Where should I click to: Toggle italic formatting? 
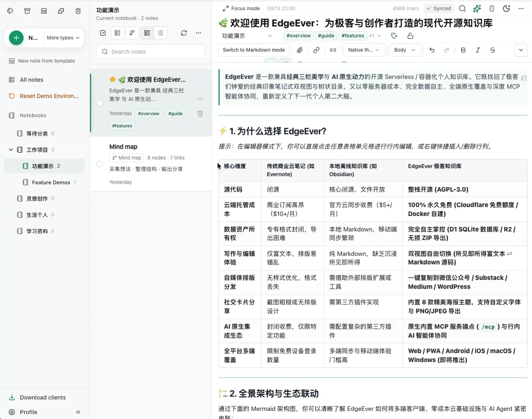(478, 50)
